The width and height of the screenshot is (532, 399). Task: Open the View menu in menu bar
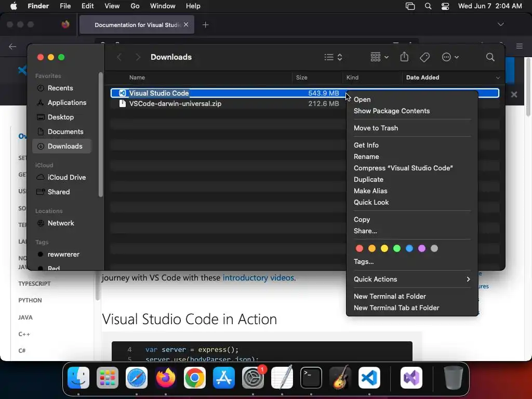coord(112,6)
